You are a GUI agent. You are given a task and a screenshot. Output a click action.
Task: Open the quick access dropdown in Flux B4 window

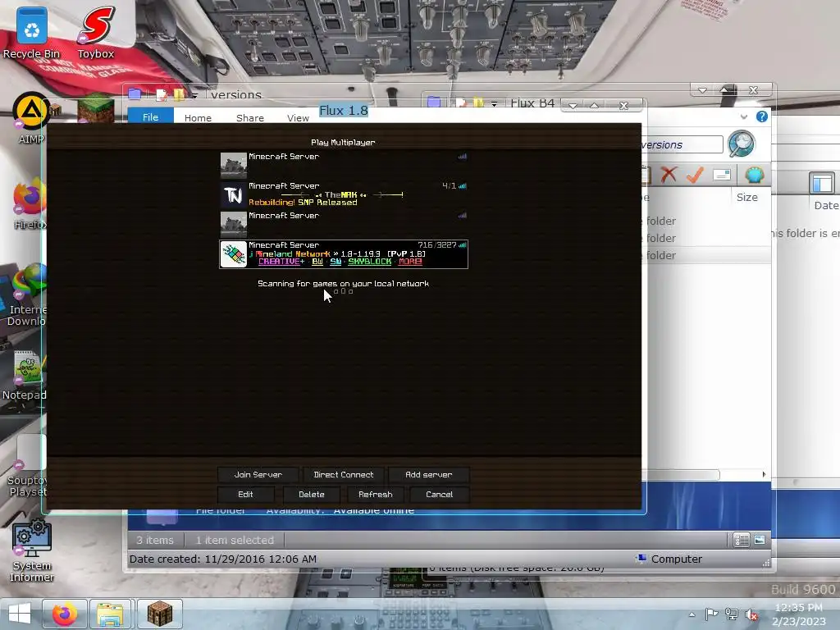[494, 103]
